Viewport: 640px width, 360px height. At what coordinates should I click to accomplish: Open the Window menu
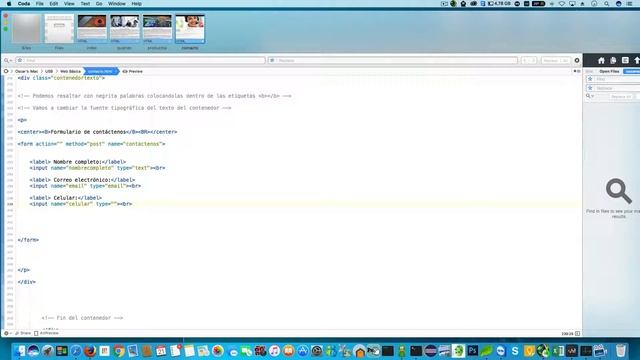tap(117, 4)
